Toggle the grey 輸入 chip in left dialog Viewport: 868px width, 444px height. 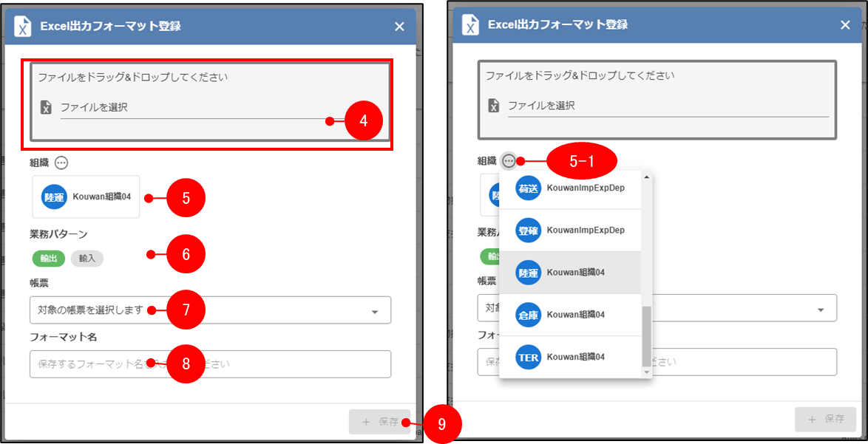[87, 258]
